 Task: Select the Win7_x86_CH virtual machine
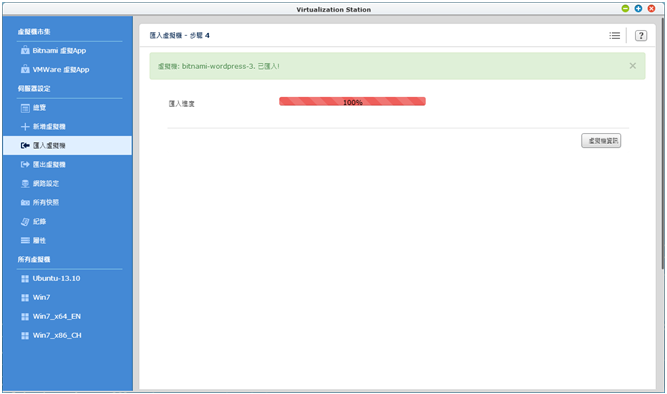coord(51,336)
